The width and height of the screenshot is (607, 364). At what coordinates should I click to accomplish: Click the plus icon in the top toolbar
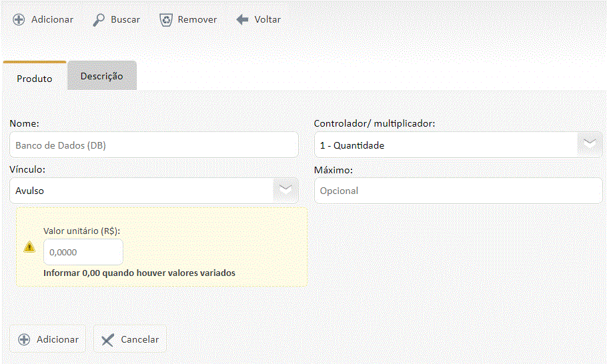[x=19, y=19]
